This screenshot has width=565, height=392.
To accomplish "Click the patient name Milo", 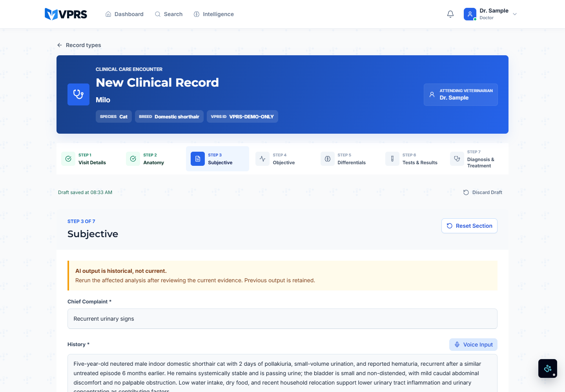I will (103, 100).
